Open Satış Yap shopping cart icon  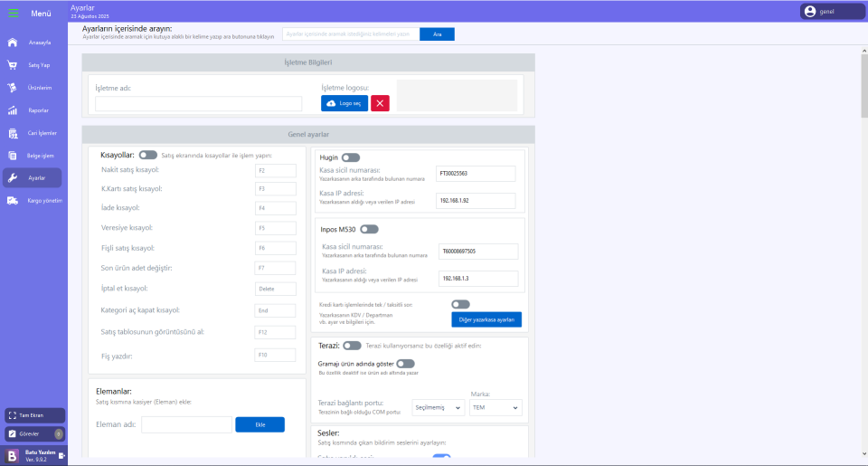coord(13,65)
